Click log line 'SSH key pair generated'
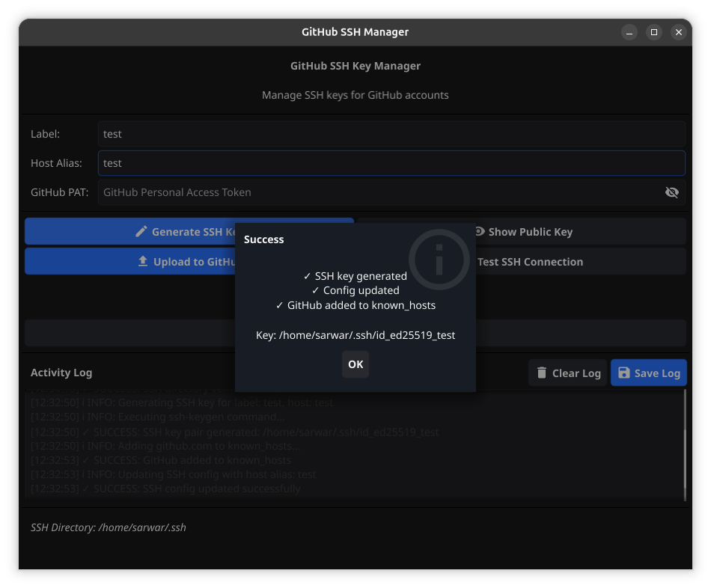 [x=235, y=432]
